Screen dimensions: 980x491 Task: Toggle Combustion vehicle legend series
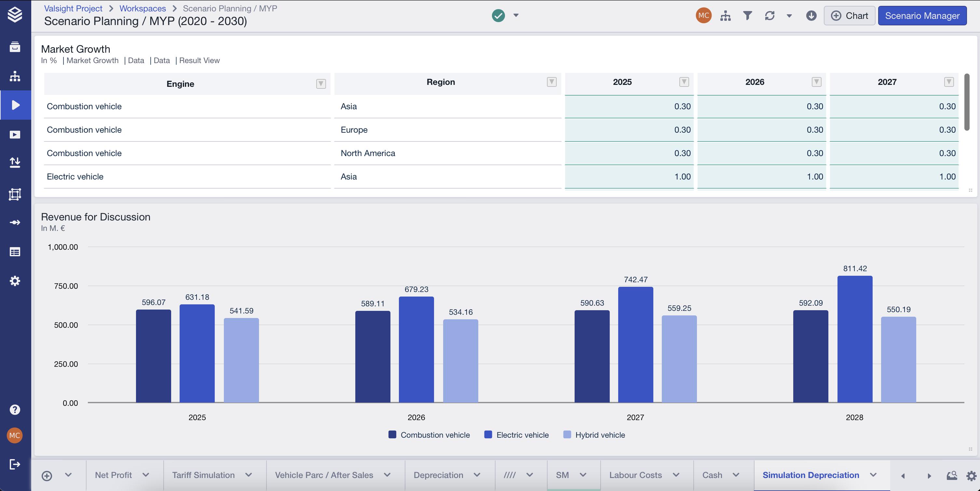429,435
